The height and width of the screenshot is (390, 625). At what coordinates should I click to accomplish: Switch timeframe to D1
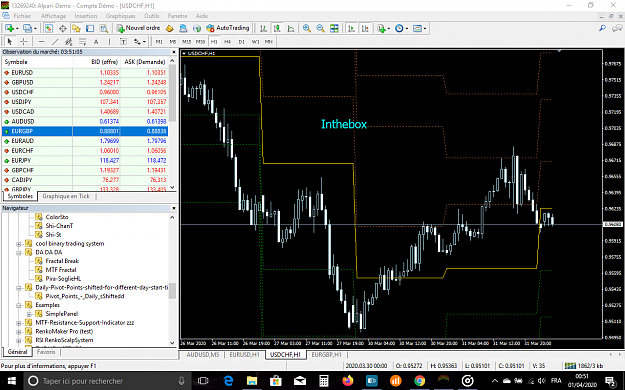point(242,41)
